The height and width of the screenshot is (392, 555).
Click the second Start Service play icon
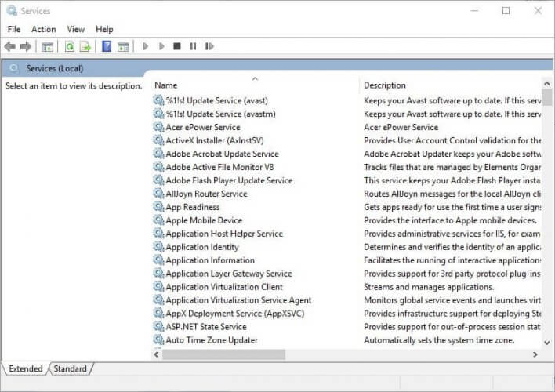pos(161,46)
